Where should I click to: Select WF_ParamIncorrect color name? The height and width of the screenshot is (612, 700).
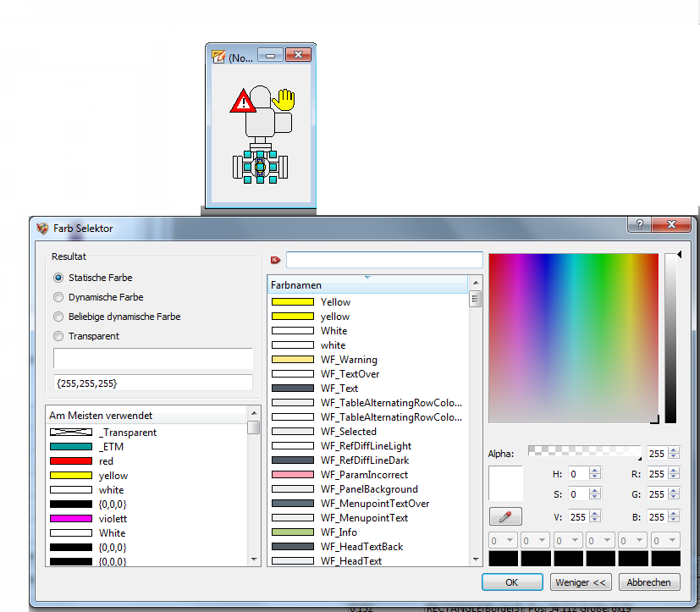(367, 475)
